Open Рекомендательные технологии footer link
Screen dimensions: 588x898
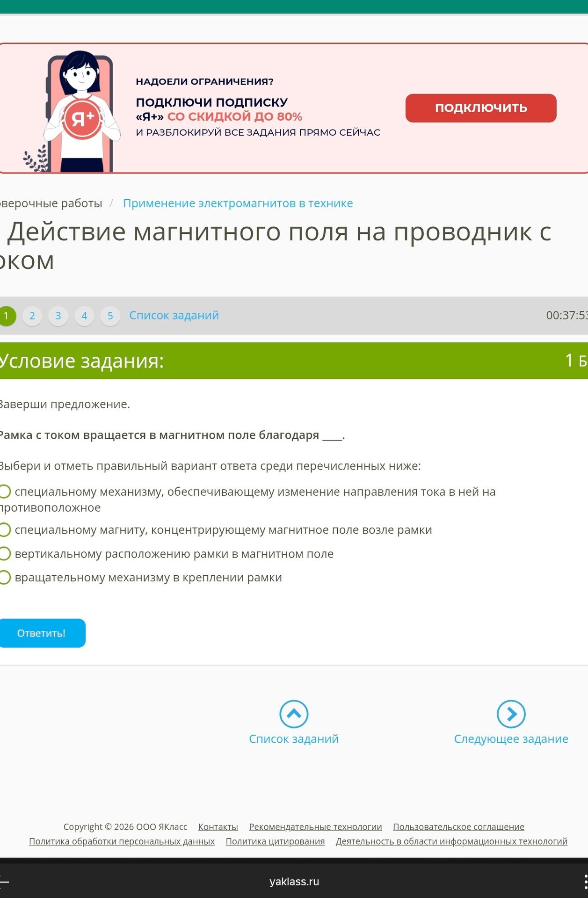pos(315,827)
